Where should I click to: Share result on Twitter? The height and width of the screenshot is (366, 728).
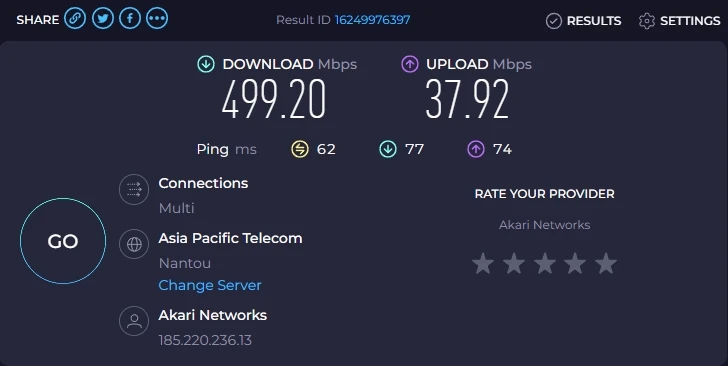coord(103,19)
